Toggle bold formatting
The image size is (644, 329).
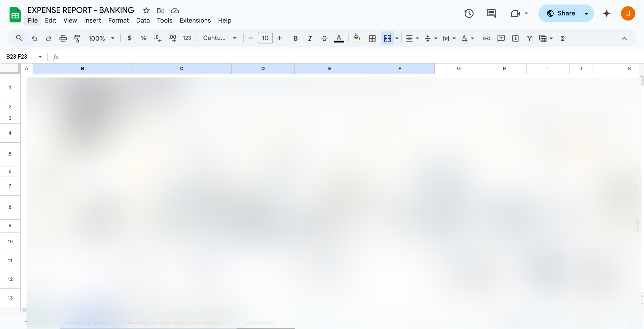point(295,38)
